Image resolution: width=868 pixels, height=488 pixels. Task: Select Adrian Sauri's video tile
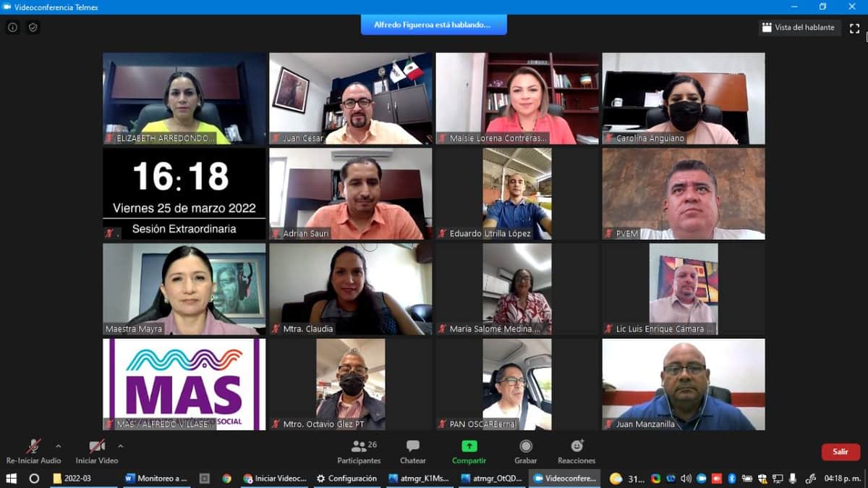coord(350,193)
